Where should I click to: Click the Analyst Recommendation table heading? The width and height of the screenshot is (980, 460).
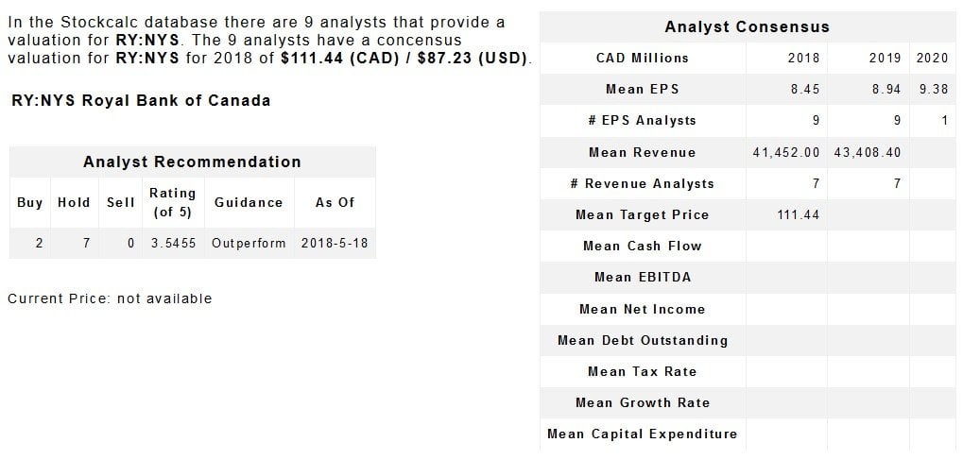tap(192, 162)
